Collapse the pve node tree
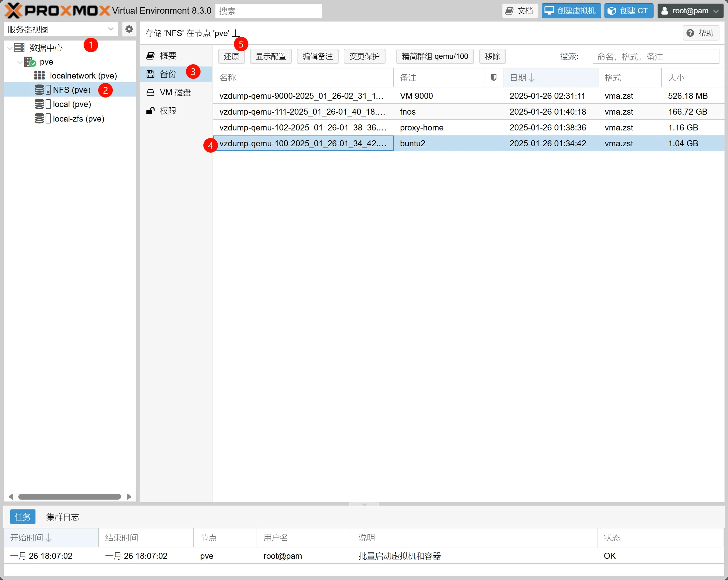 pyautogui.click(x=20, y=62)
